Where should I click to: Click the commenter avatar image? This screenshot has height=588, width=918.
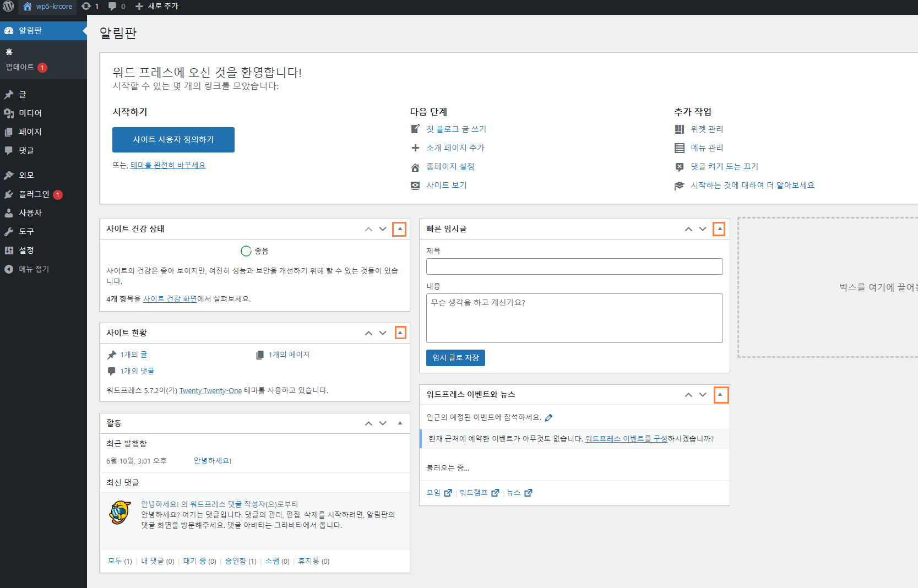[x=119, y=513]
